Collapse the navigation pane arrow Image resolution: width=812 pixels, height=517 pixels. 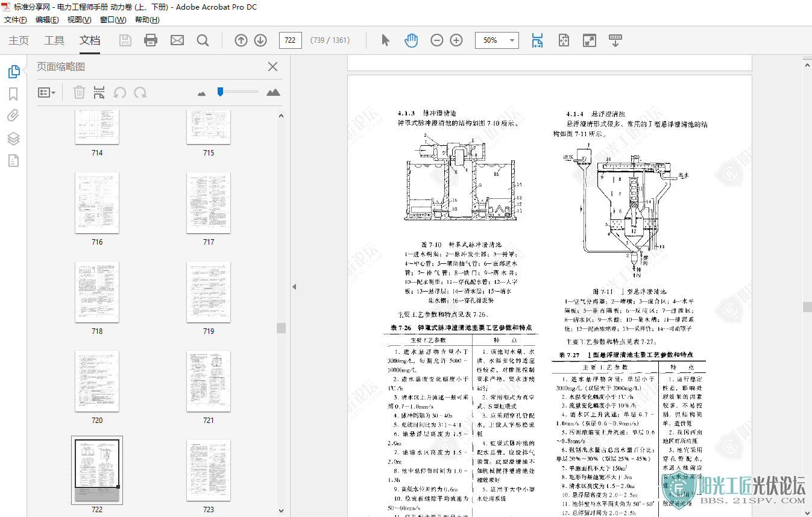pos(295,287)
